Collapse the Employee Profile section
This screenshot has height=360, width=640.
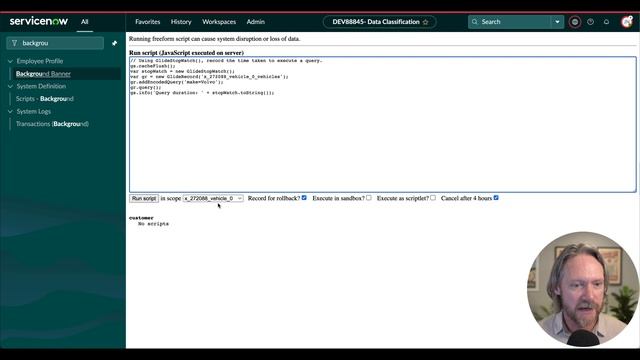[x=10, y=61]
